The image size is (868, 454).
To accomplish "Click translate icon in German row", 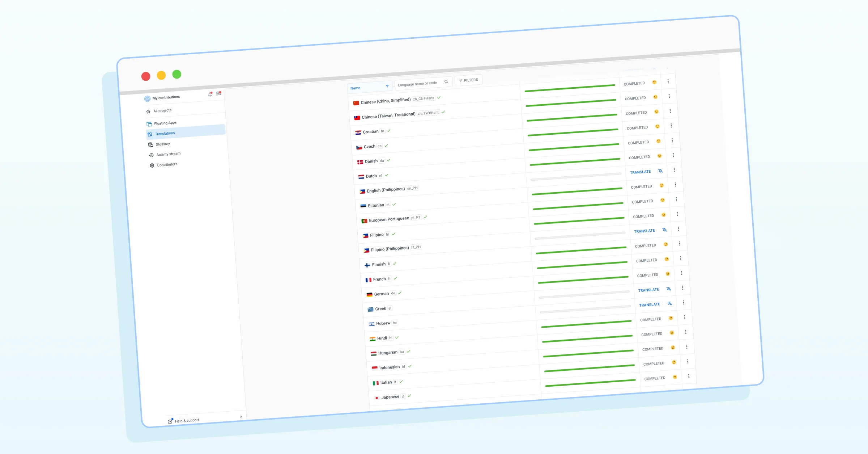I will pos(669,289).
